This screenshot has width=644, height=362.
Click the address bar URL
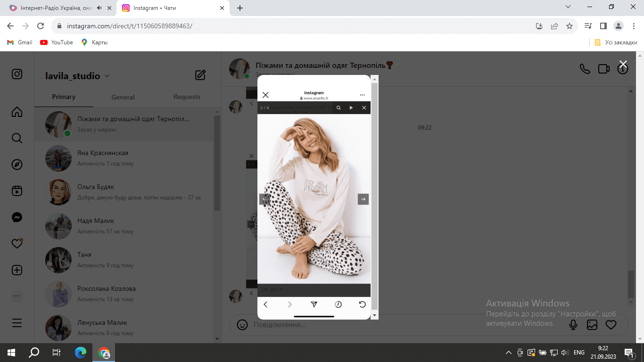coord(130,26)
